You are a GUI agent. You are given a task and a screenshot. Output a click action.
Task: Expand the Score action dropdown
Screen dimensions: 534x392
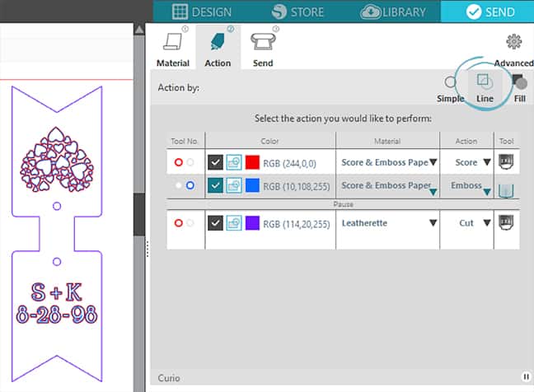[486, 163]
